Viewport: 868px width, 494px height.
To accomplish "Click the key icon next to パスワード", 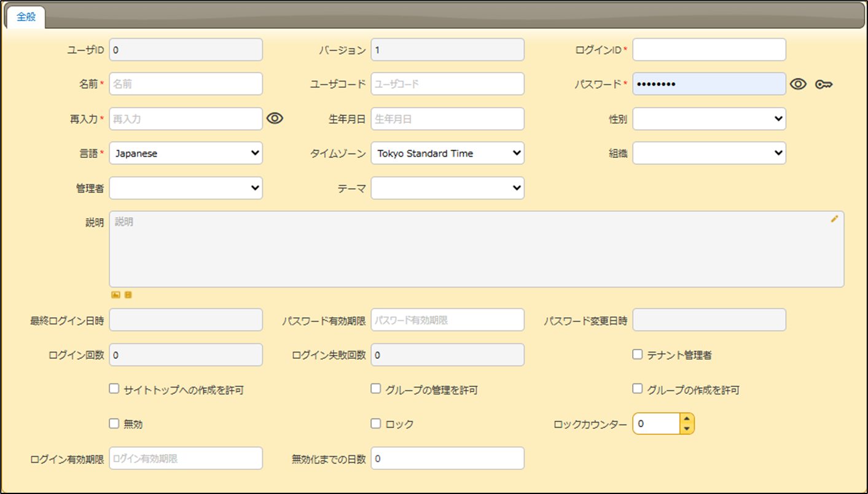I will [x=823, y=84].
